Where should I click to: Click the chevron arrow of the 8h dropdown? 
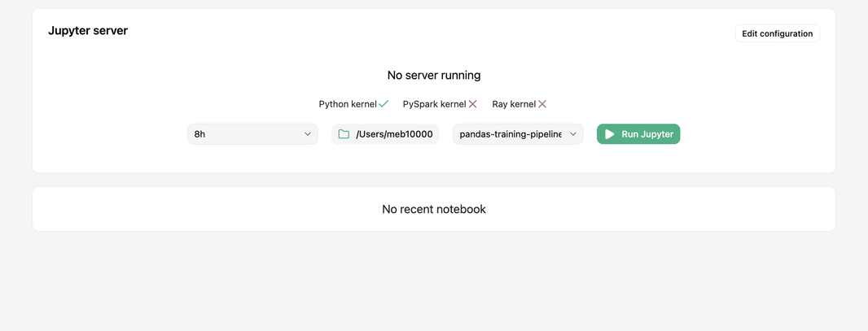click(308, 133)
